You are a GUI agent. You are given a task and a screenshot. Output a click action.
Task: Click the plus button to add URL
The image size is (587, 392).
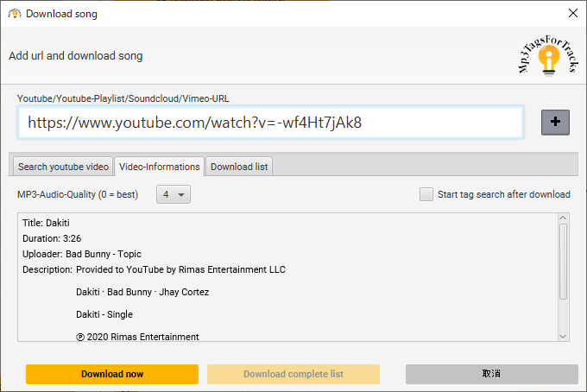(555, 122)
